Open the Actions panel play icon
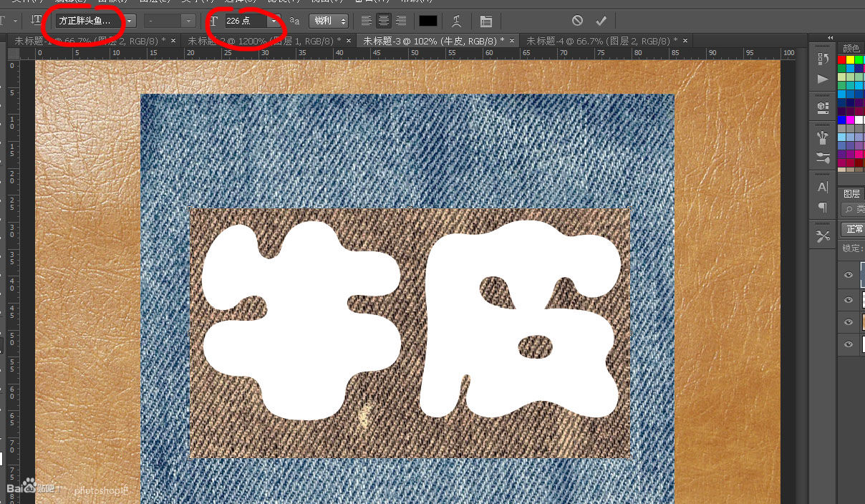This screenshot has width=865, height=504. coord(823,79)
